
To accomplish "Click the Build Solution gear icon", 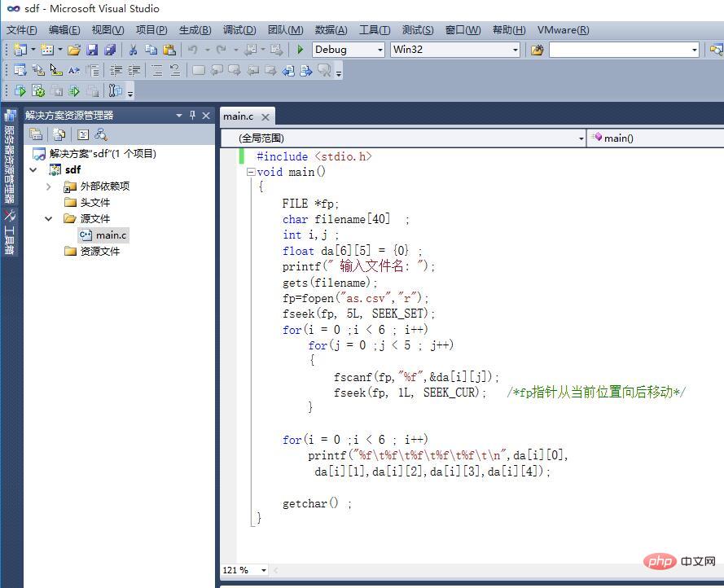I will point(38,90).
